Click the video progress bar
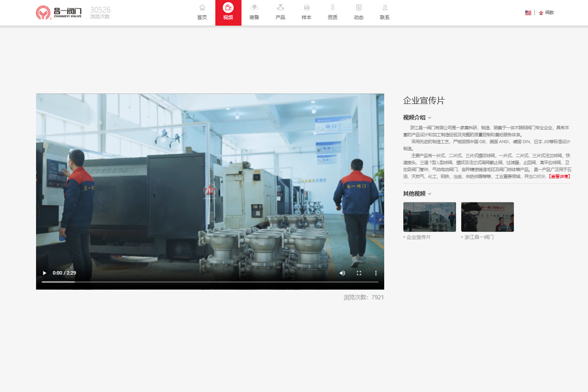The height and width of the screenshot is (392, 588). (x=210, y=282)
